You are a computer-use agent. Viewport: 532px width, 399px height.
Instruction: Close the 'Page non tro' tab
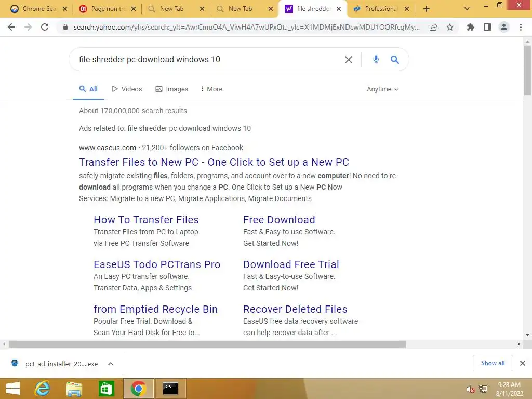pyautogui.click(x=134, y=9)
